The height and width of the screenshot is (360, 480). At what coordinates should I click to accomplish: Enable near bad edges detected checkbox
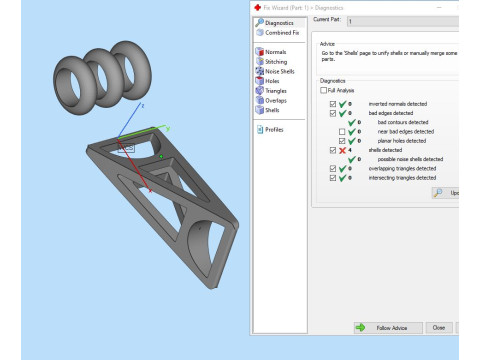click(x=342, y=132)
